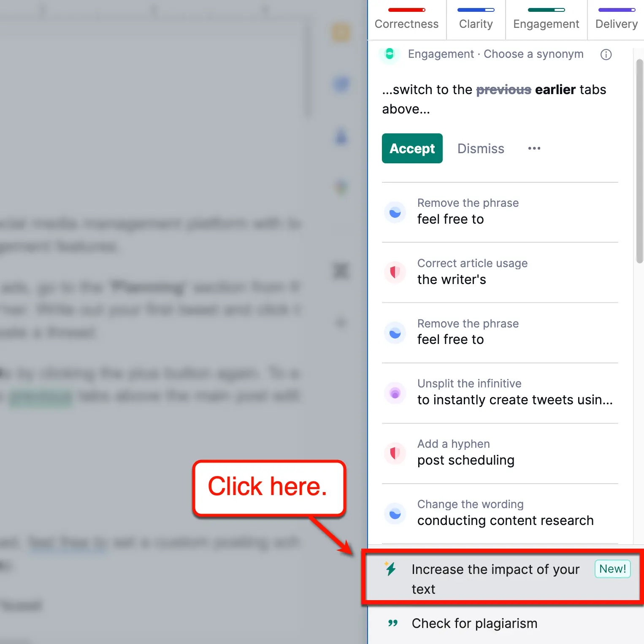Click the yellow lightning icon on the impact suggestion

(x=391, y=569)
